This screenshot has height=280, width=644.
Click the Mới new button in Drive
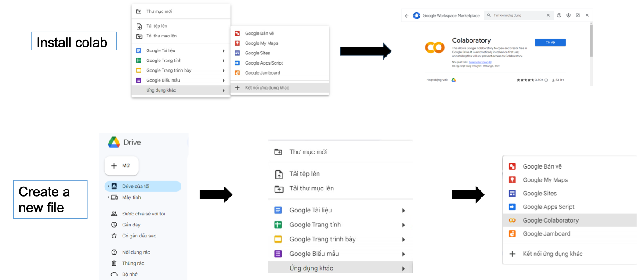click(x=121, y=165)
